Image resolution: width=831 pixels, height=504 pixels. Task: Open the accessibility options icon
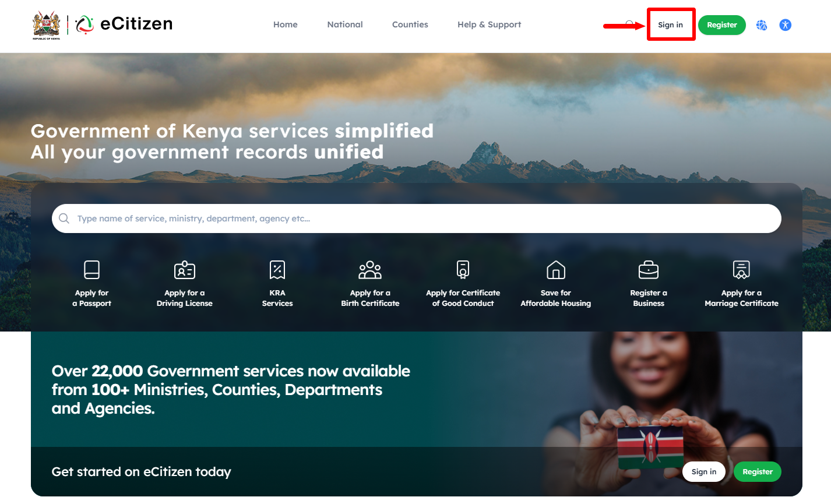786,25
